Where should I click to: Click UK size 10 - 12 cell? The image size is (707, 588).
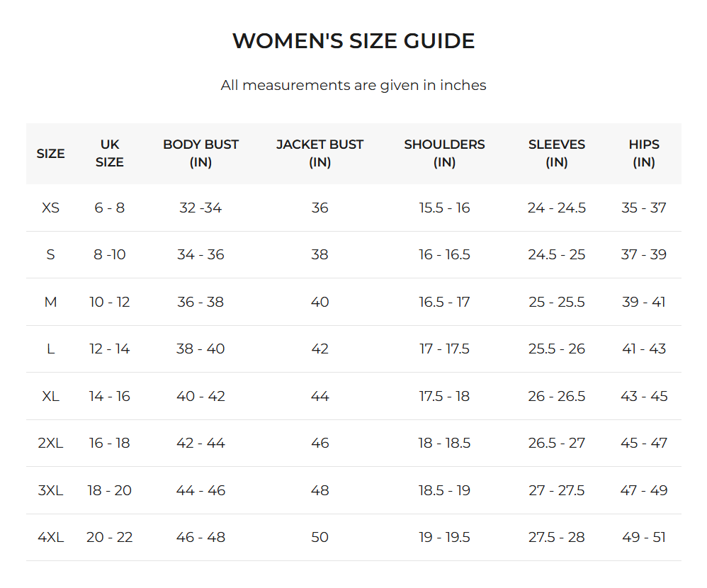tap(110, 303)
